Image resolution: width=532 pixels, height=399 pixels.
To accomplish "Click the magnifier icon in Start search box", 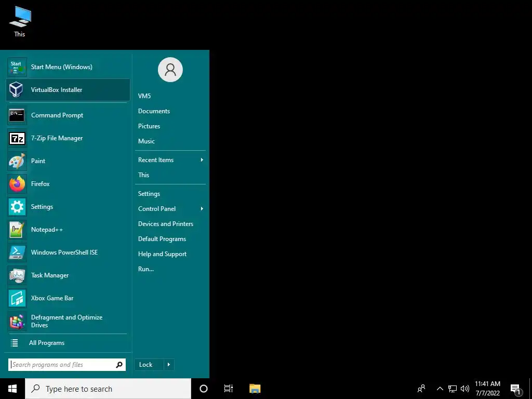I will click(x=119, y=365).
